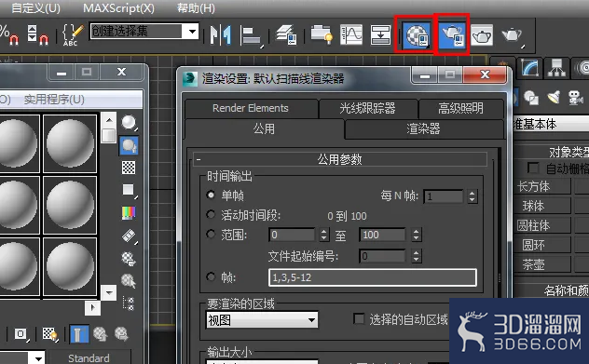Viewport: 589px width, 364px height.
Task: Toggle checkered Background icon in Material Editor
Action: 129,168
